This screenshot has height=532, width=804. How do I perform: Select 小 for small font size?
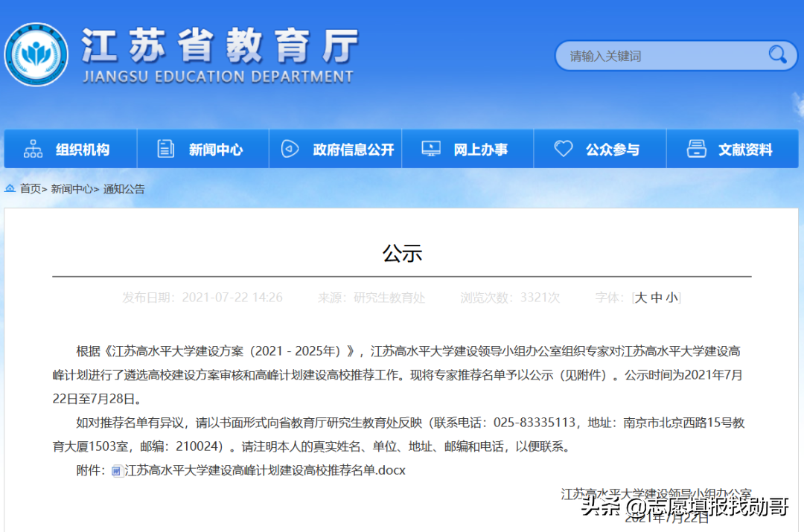click(x=670, y=296)
